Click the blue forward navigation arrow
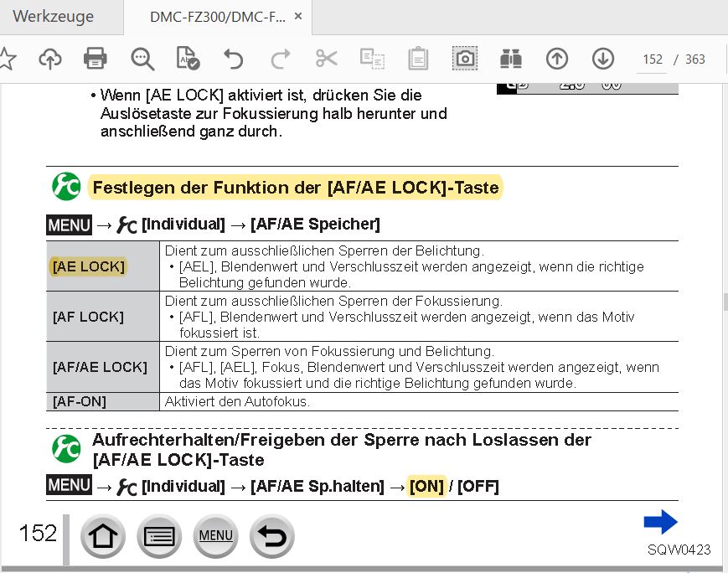 pyautogui.click(x=661, y=521)
